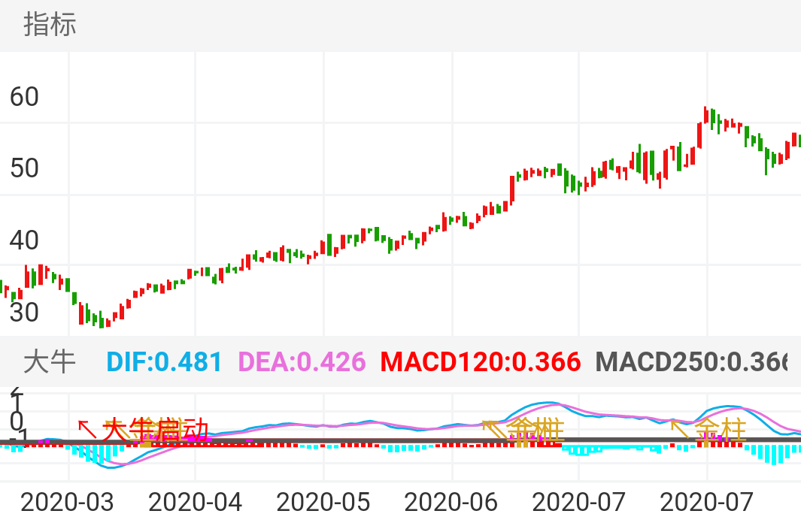This screenshot has height=532, width=801.
Task: Select the 2020-03 date label
Action: [x=67, y=502]
